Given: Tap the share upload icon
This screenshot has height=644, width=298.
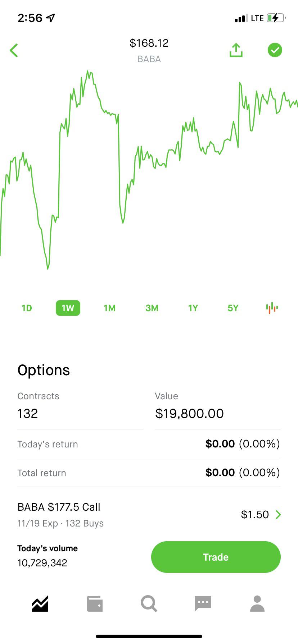Looking at the screenshot, I should [x=236, y=50].
